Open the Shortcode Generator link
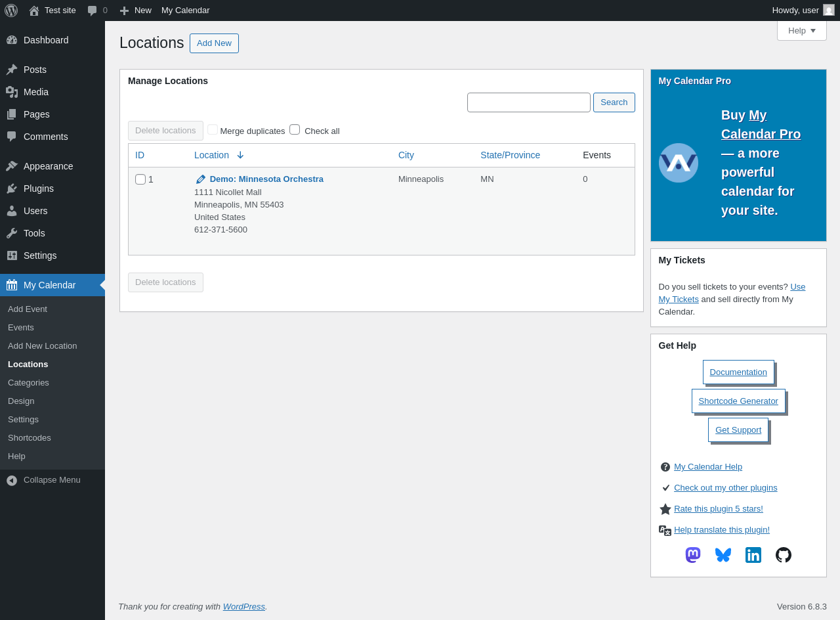The height and width of the screenshot is (620, 840). (738, 401)
